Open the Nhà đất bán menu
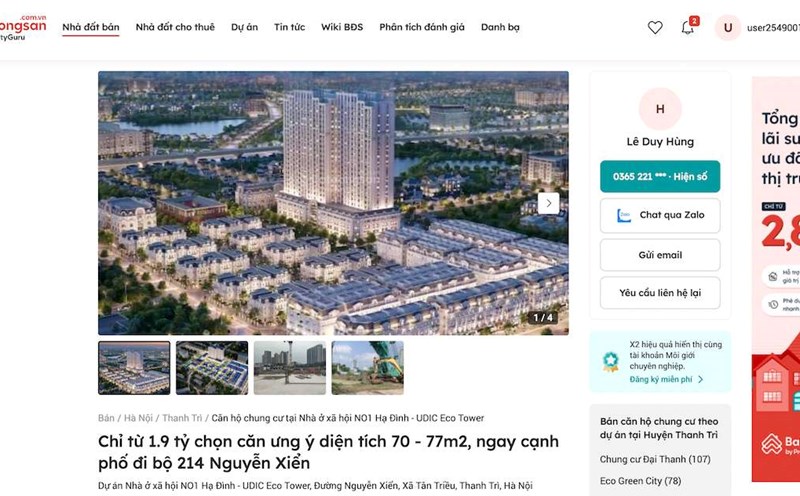Image resolution: width=800 pixels, height=496 pixels. (91, 27)
